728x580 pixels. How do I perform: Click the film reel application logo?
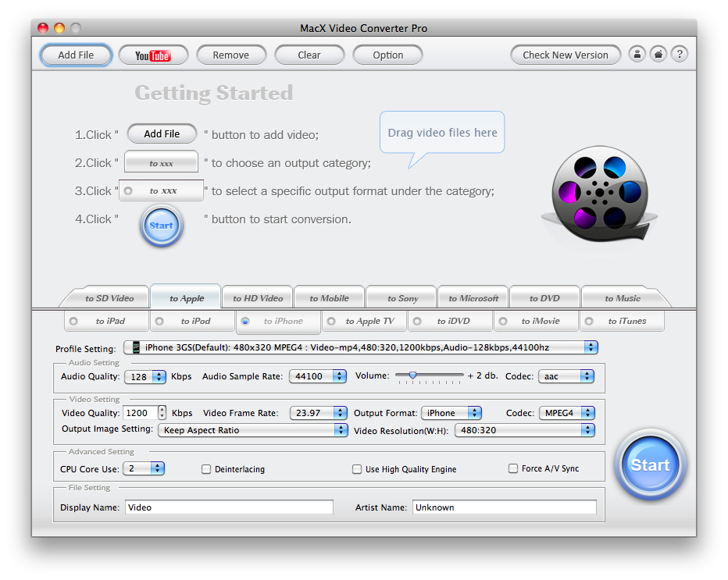pos(599,194)
